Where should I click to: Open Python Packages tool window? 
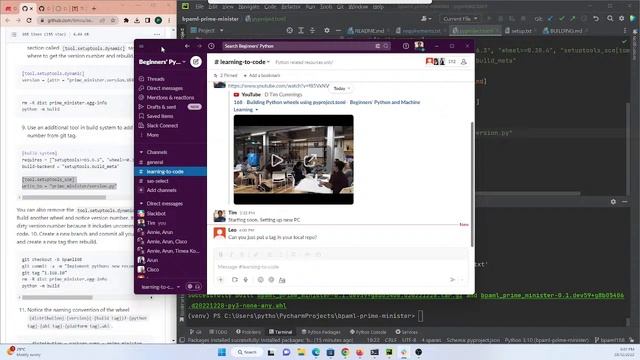[321, 332]
